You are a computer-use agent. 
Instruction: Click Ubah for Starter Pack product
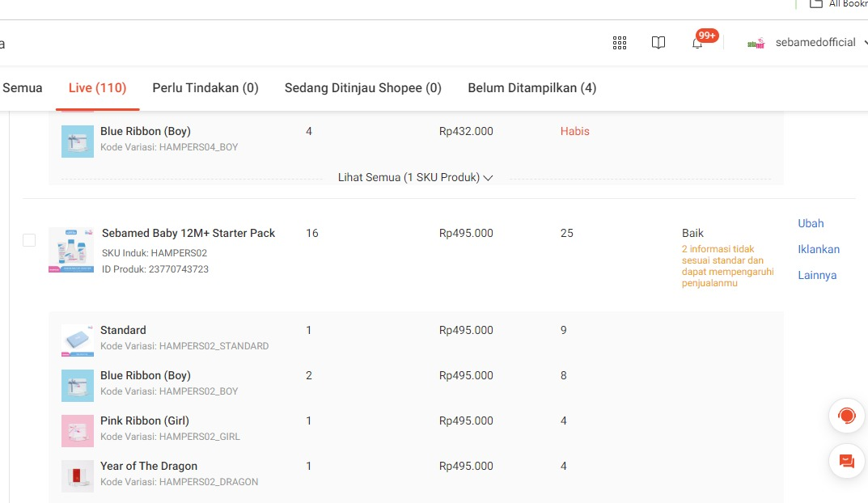pyautogui.click(x=811, y=223)
